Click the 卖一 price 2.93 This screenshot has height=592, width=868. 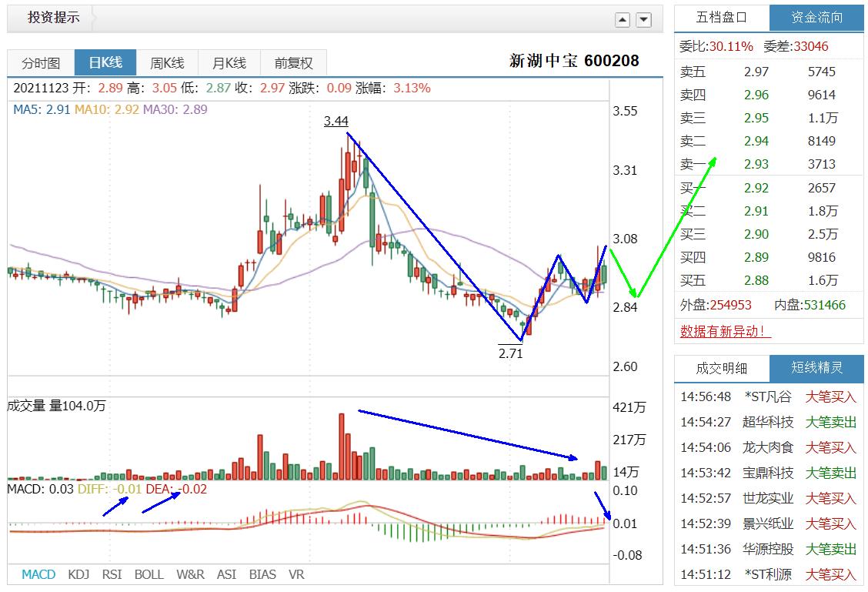(756, 164)
